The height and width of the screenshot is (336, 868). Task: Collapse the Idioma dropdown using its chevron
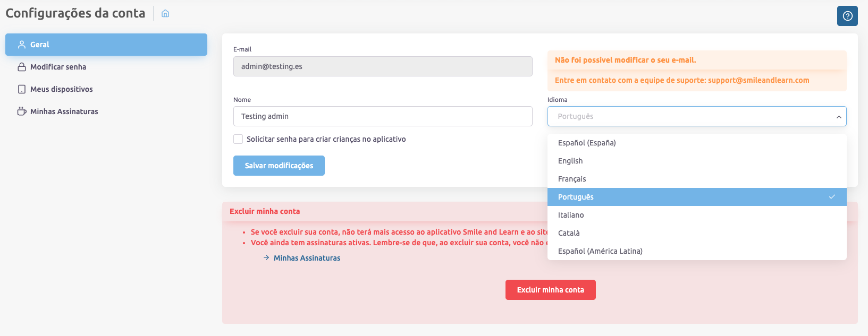click(838, 117)
